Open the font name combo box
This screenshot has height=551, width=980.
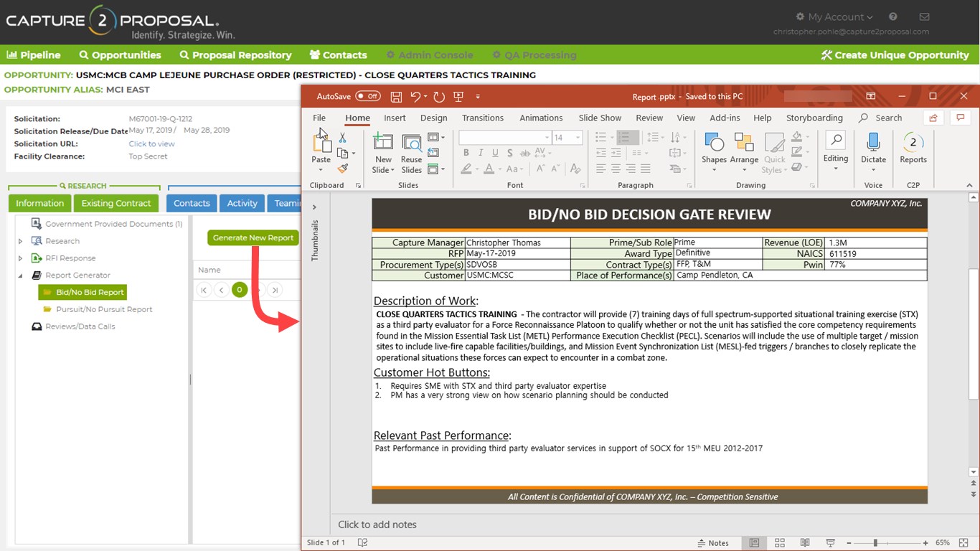[504, 138]
